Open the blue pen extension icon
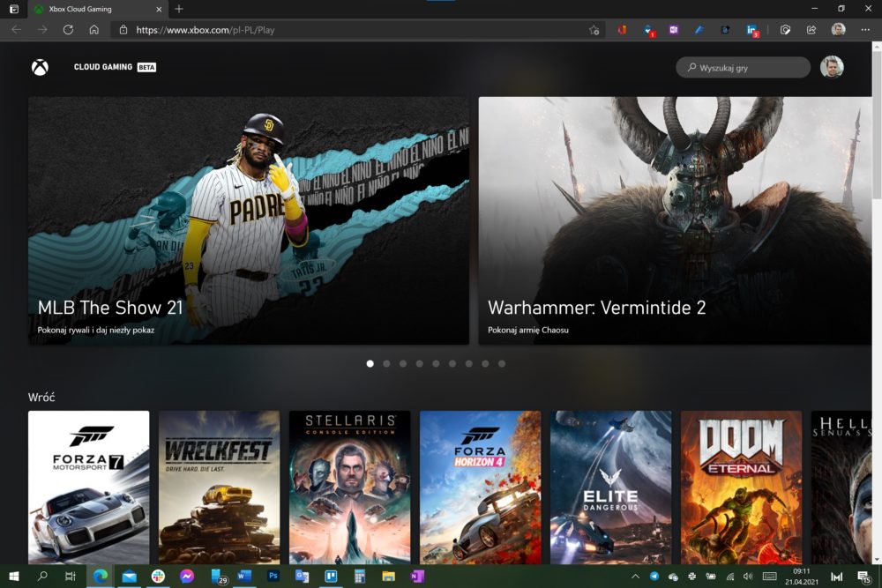Screen dimensions: 882x588 [x=699, y=30]
